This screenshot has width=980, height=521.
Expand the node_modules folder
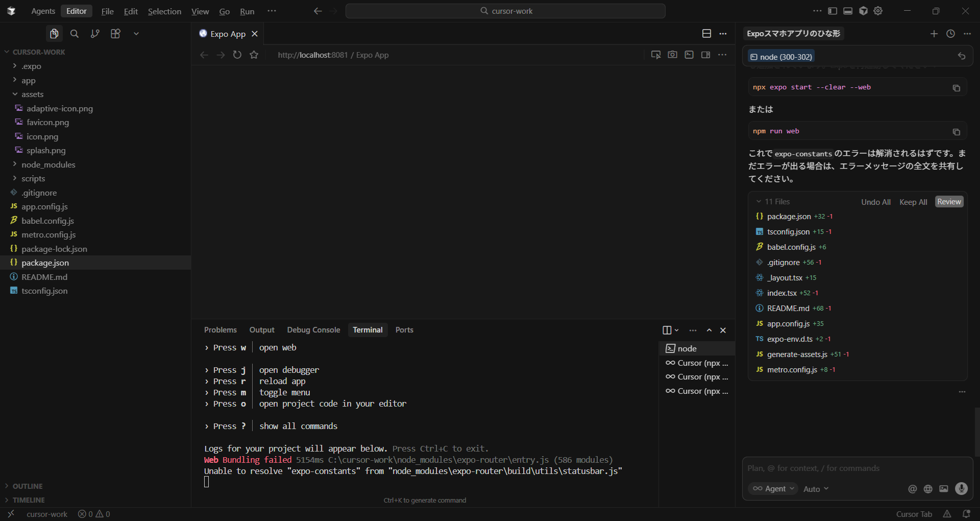(48, 164)
